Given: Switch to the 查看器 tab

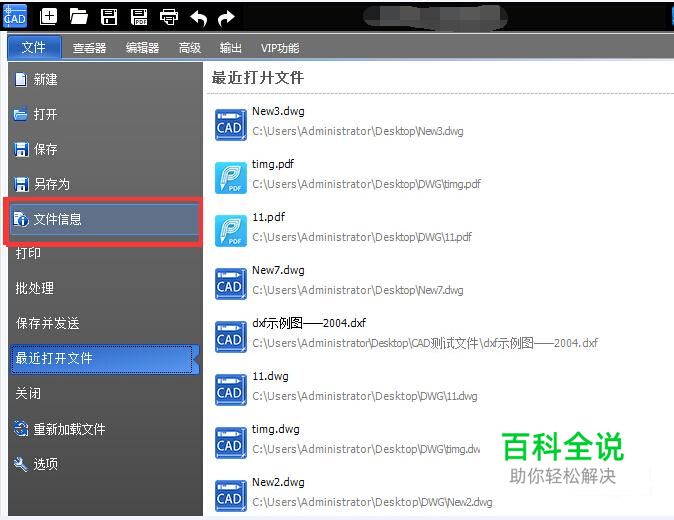Looking at the screenshot, I should pyautogui.click(x=89, y=48).
